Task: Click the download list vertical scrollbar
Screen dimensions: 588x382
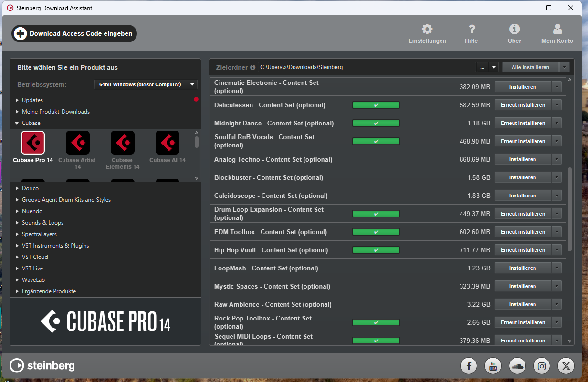Action: click(x=570, y=209)
